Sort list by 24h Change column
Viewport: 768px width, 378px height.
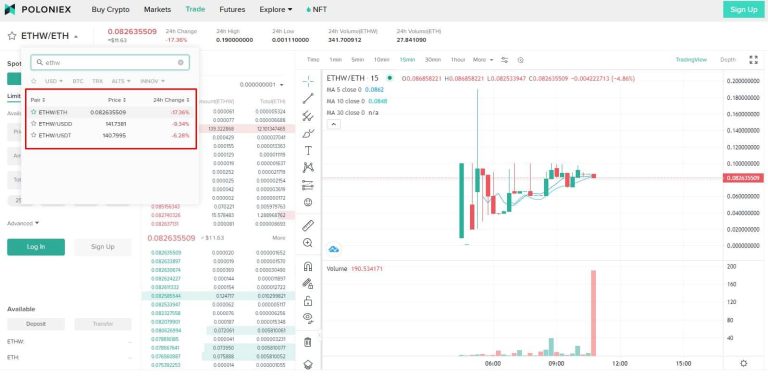click(171, 100)
